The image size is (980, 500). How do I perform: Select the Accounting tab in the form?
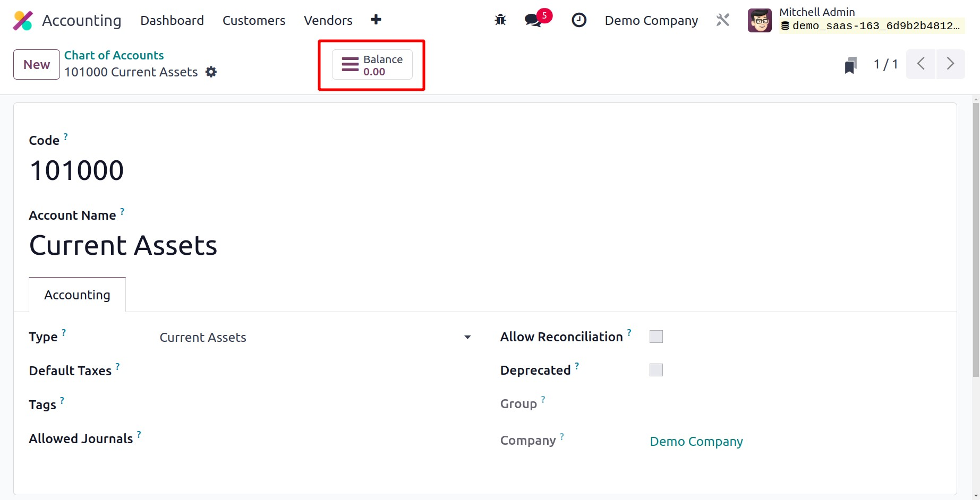[x=77, y=295]
